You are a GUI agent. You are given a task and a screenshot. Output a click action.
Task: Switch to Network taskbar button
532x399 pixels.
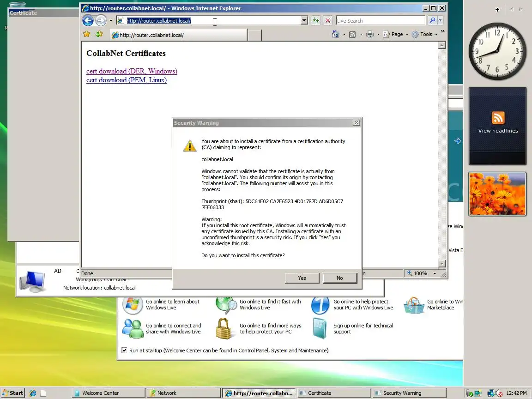184,393
